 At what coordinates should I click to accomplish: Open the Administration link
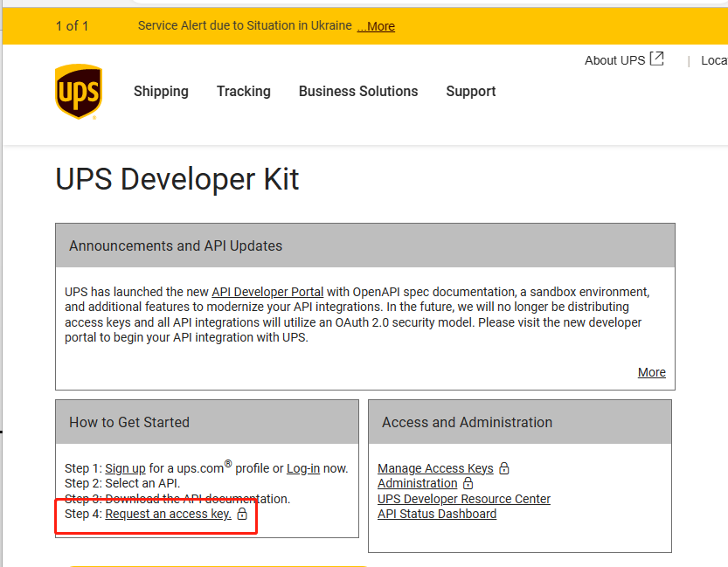point(418,483)
